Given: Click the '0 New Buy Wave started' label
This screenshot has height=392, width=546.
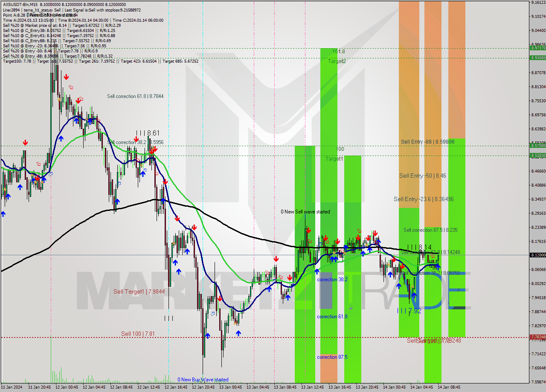Looking at the screenshot, I should point(203,379).
